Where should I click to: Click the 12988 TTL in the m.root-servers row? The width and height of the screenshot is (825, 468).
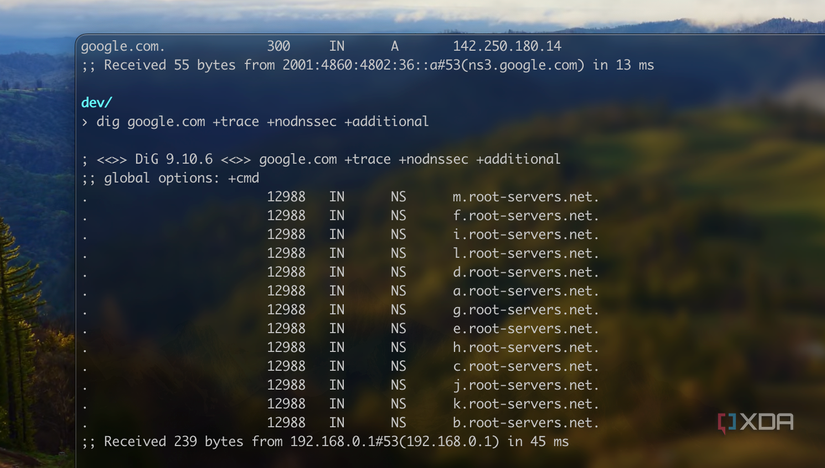pos(286,197)
